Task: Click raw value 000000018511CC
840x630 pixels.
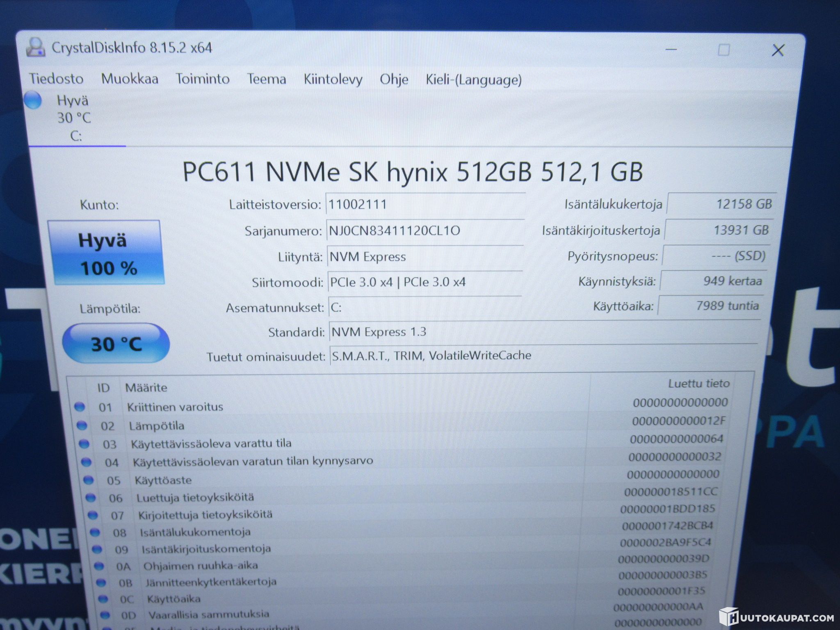Action: [x=671, y=491]
